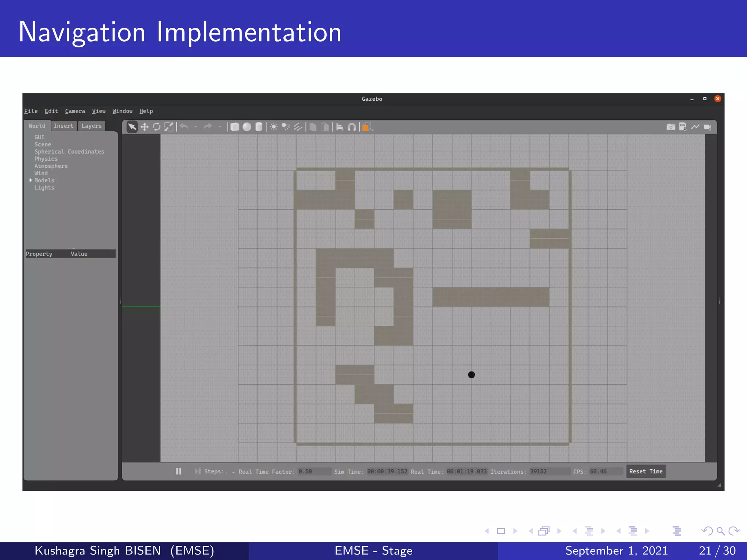Viewport: 747px width, 560px height.
Task: Insert a cylinder shape
Action: coord(259,127)
